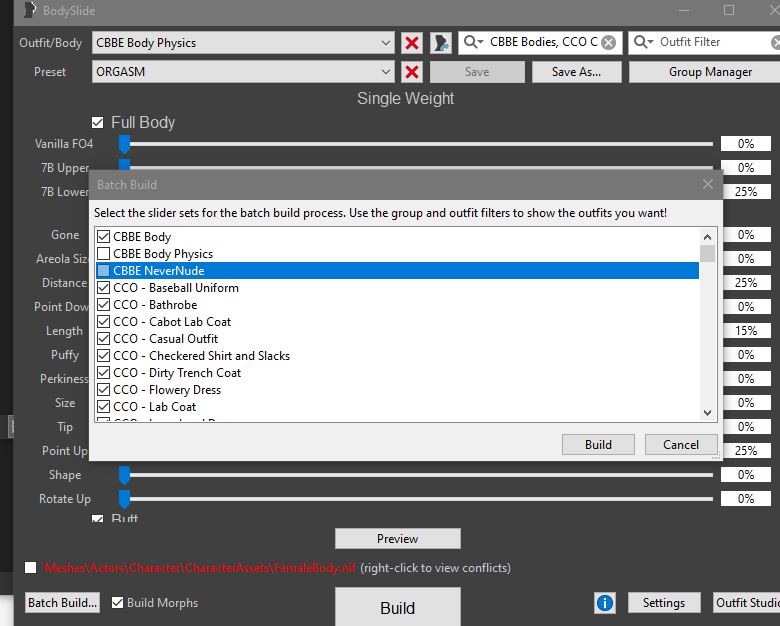Delete the selected outfit with red X
The image size is (780, 626).
[412, 43]
